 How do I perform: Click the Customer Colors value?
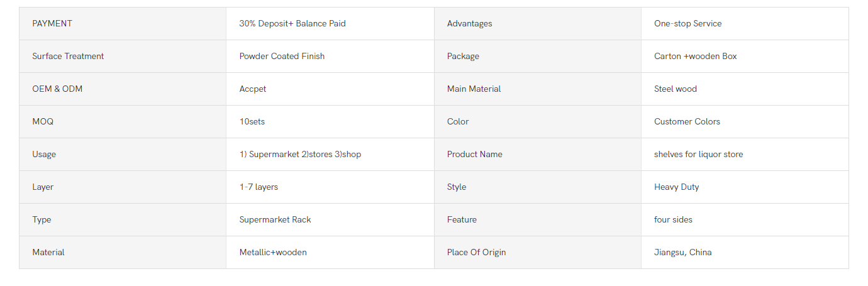(687, 122)
